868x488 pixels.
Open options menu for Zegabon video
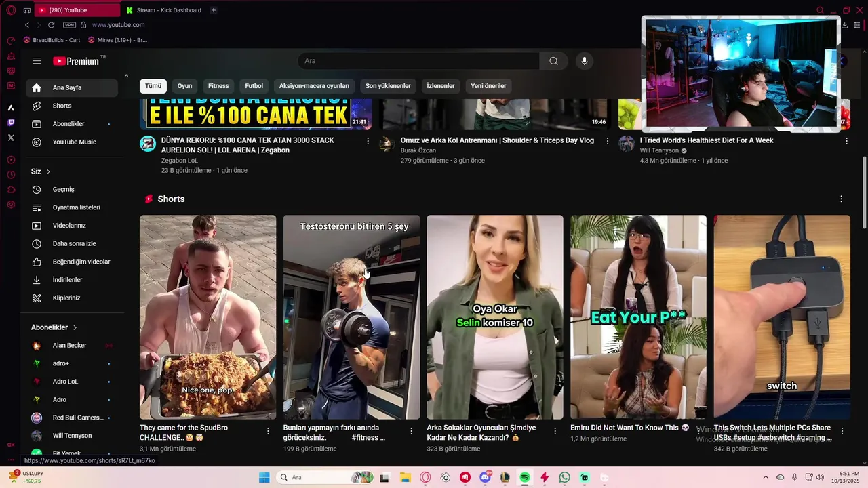click(x=368, y=141)
